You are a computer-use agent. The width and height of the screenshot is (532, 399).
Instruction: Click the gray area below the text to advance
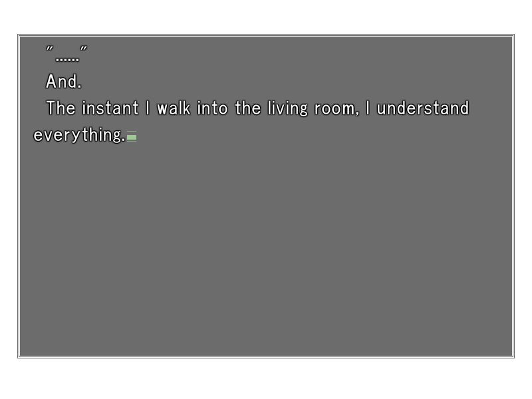[x=266, y=271]
